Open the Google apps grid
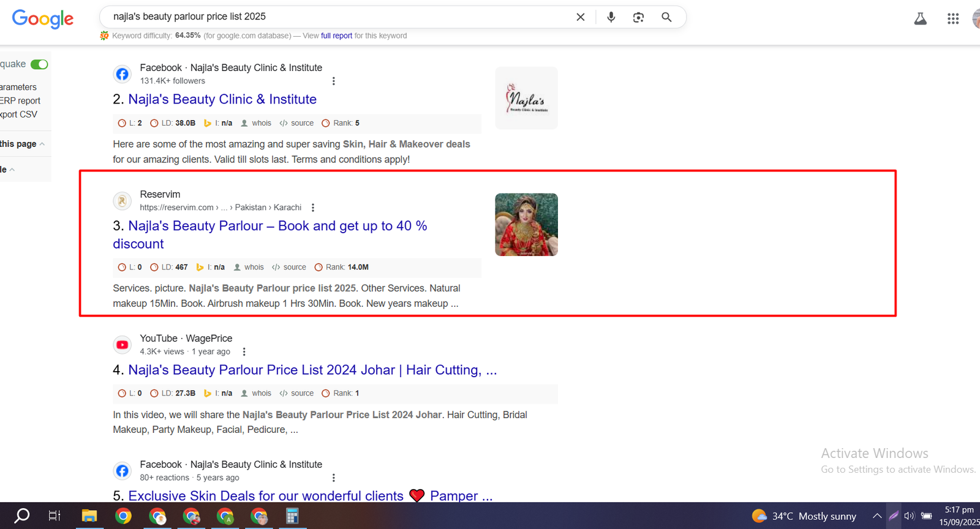This screenshot has height=529, width=980. click(x=952, y=19)
